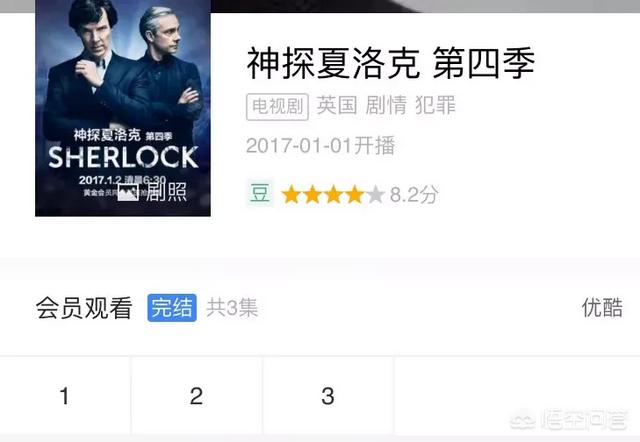
Task: Click the 悟空问答 watermark logo
Action: coord(569,419)
